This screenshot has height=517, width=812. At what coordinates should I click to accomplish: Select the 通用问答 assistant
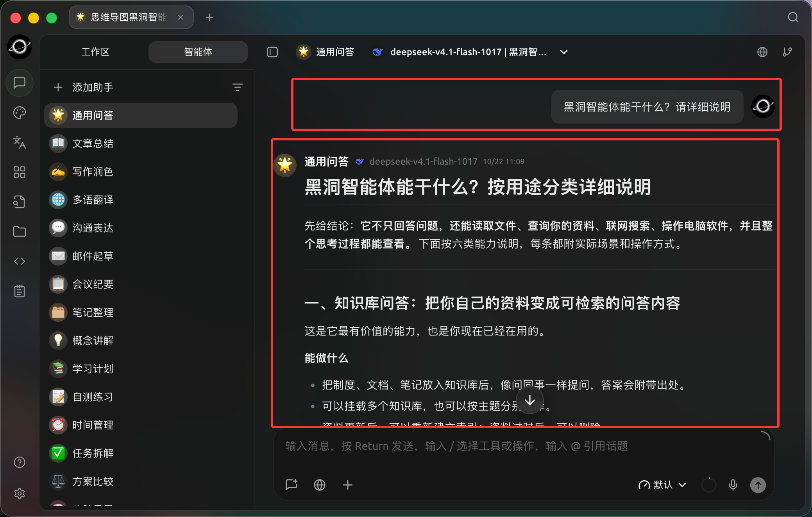click(141, 115)
